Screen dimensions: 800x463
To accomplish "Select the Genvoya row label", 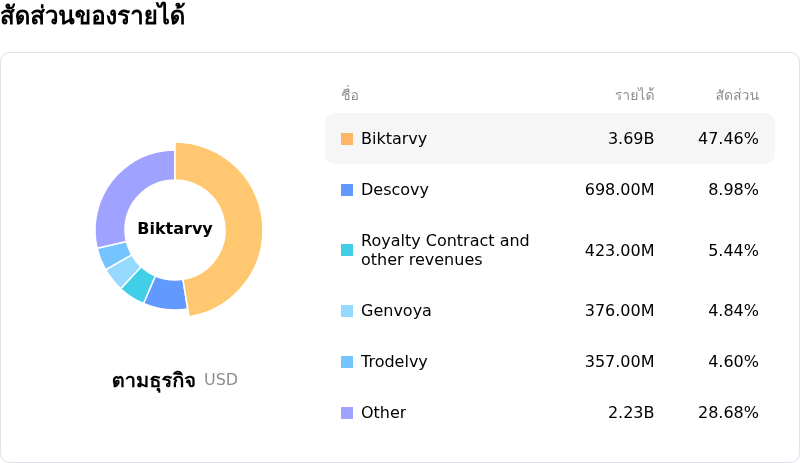I will pos(396,311).
